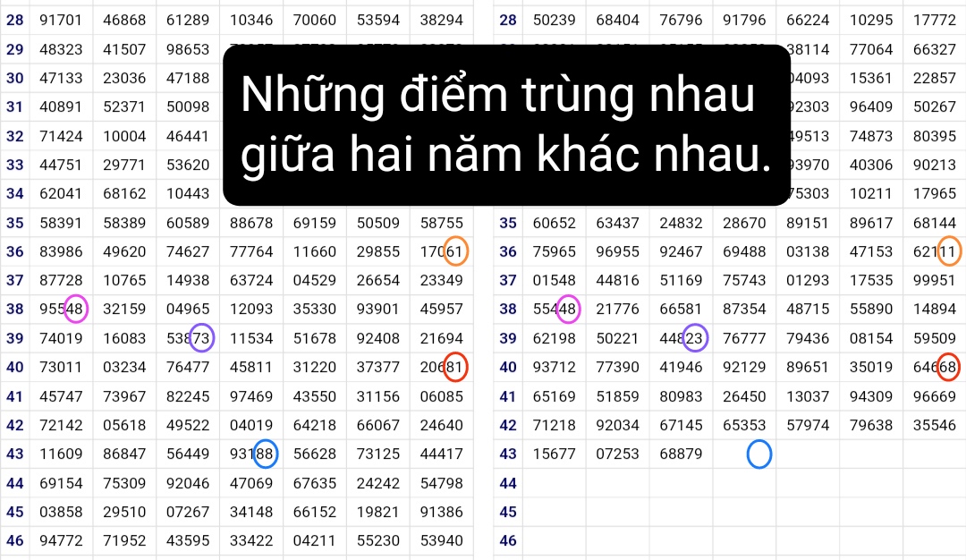Click on cell 29771
The width and height of the screenshot is (966, 560).
[x=124, y=165]
